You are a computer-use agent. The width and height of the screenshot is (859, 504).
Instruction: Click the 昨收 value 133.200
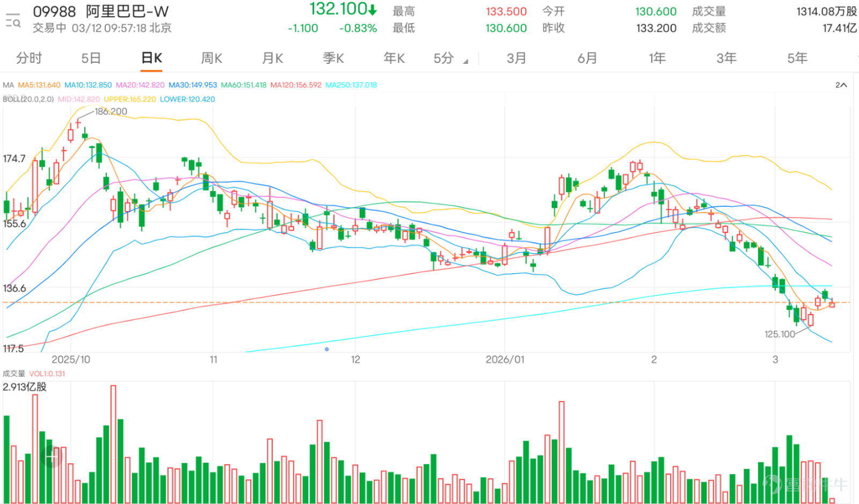tap(656, 28)
